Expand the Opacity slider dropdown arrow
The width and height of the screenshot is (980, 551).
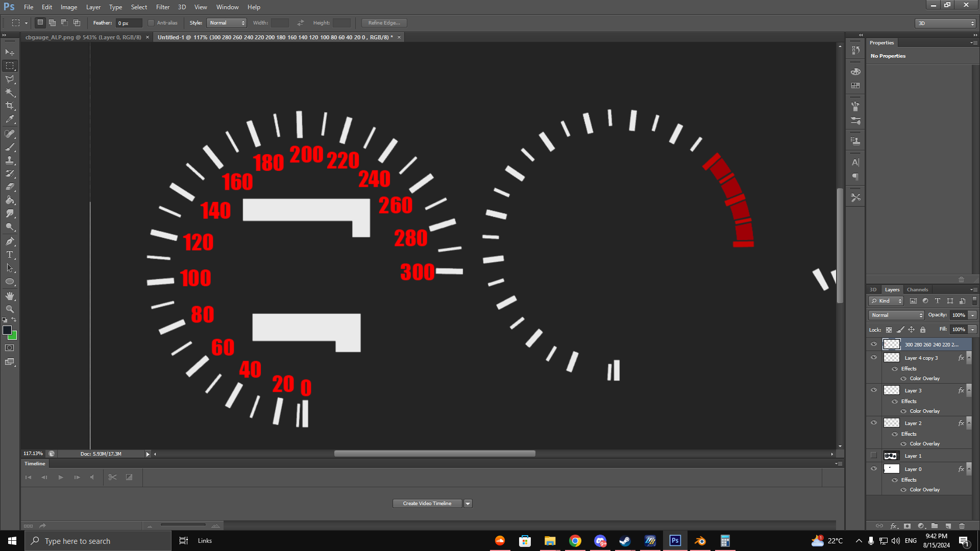(x=973, y=315)
